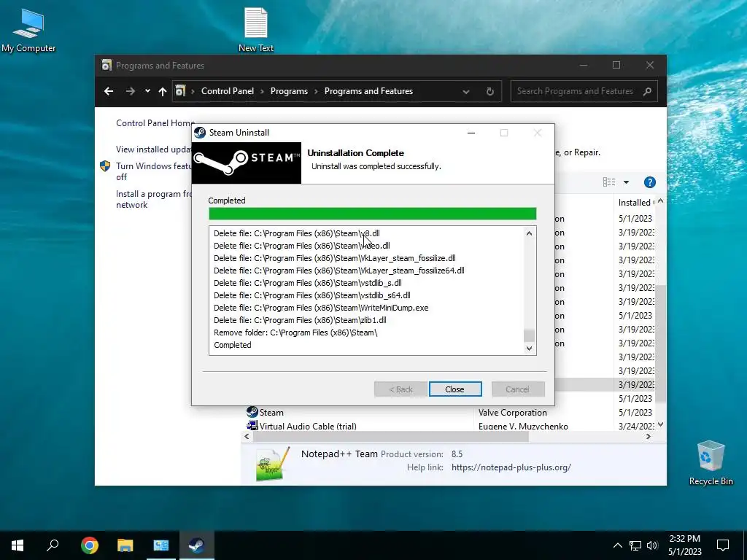This screenshot has width=747, height=560.
Task: Minimize the Steam Uninstall window
Action: 471,133
